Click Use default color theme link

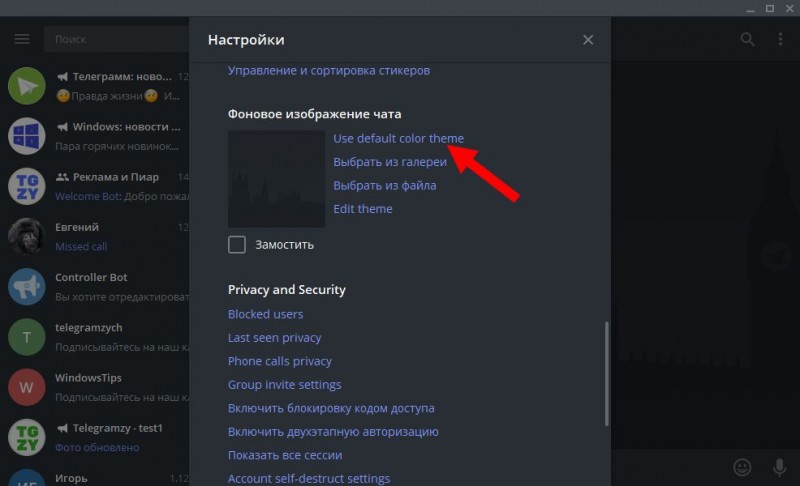pos(398,138)
